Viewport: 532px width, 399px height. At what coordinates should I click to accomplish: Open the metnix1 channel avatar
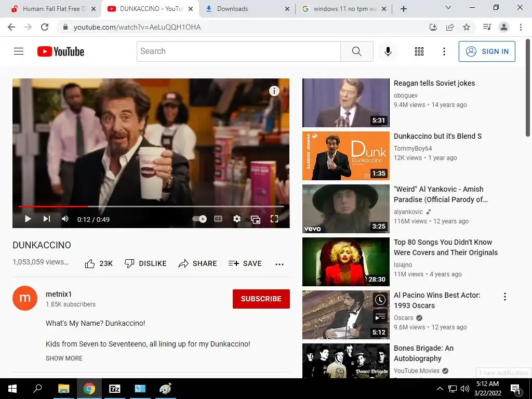(x=25, y=298)
